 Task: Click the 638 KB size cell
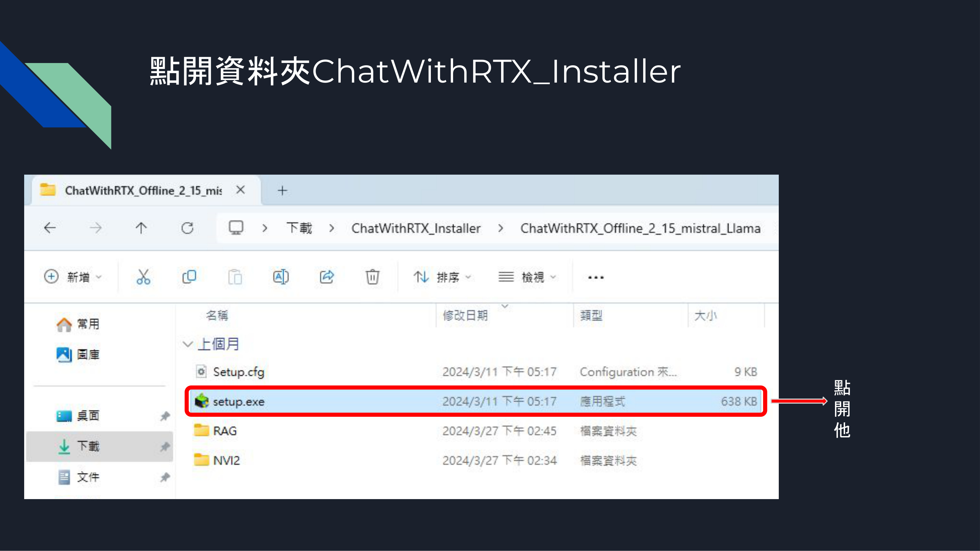click(739, 401)
